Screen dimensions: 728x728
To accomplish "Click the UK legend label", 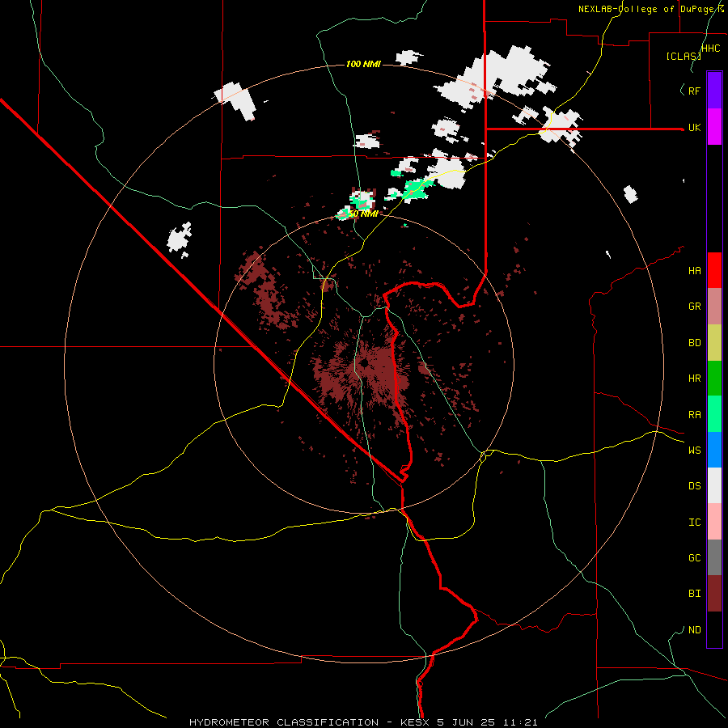I will point(694,127).
